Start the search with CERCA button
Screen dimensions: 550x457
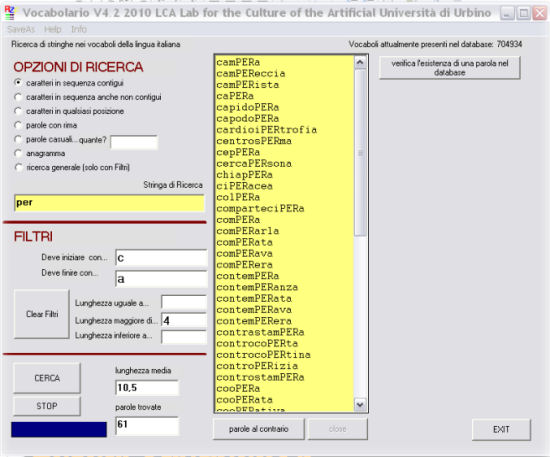click(x=47, y=378)
